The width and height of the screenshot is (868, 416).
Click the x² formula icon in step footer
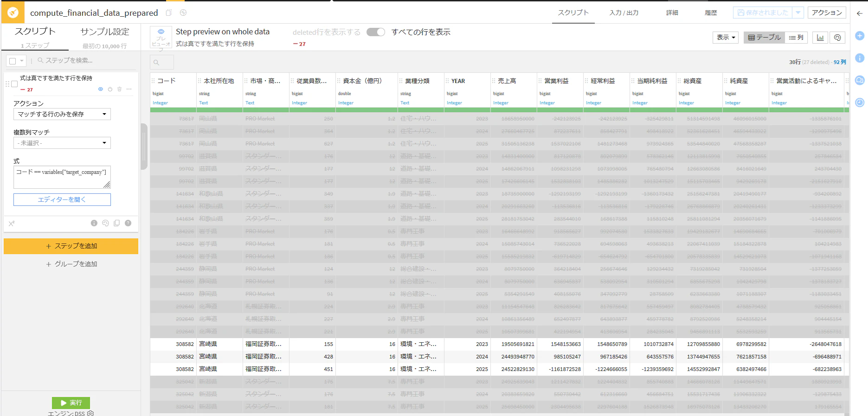pyautogui.click(x=12, y=224)
